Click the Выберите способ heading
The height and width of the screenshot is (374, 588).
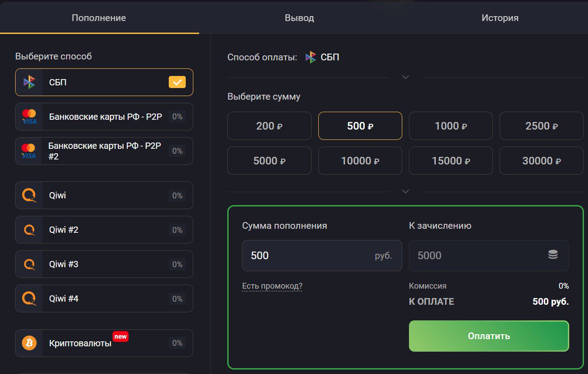coord(54,56)
